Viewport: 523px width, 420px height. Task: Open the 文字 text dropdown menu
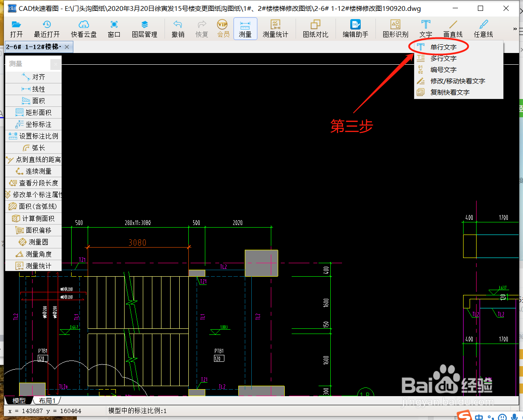click(x=425, y=28)
